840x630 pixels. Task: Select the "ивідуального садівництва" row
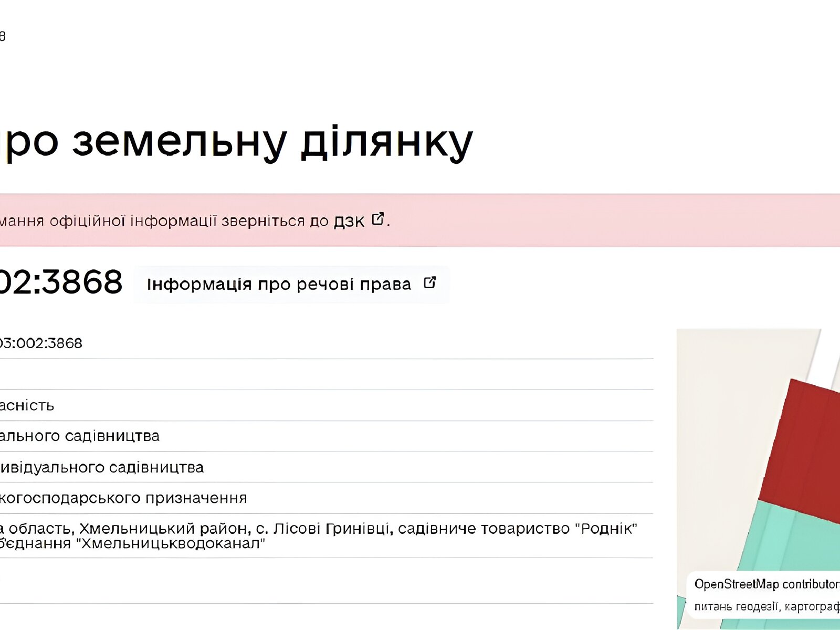pyautogui.click(x=101, y=467)
